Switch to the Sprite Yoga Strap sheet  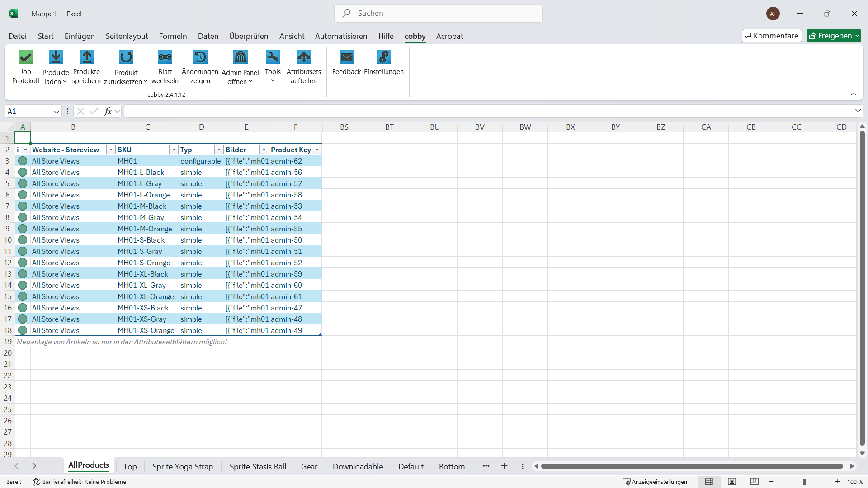click(182, 467)
